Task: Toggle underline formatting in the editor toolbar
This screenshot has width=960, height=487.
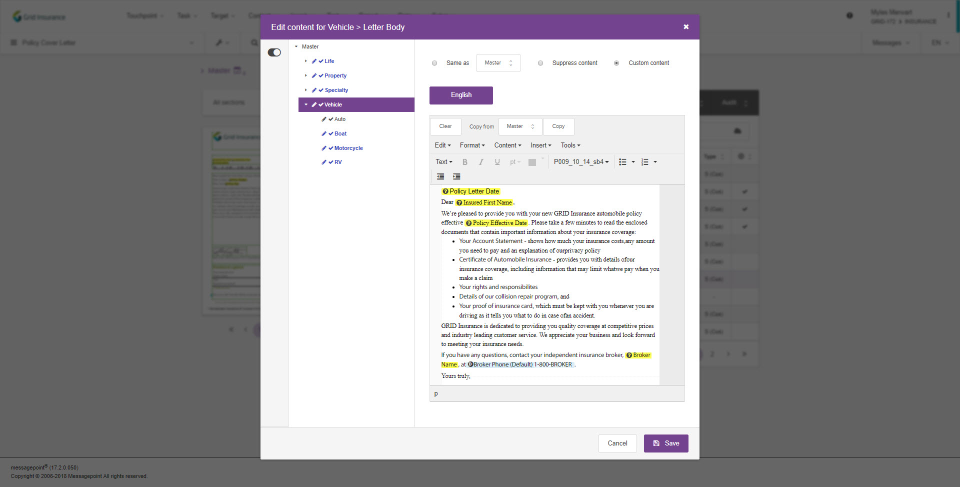Action: (497, 162)
